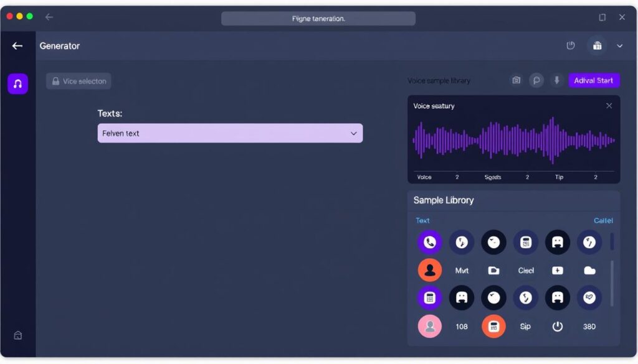This screenshot has height=364, width=638.
Task: Select the purple phone voice sample icon
Action: pos(430,242)
